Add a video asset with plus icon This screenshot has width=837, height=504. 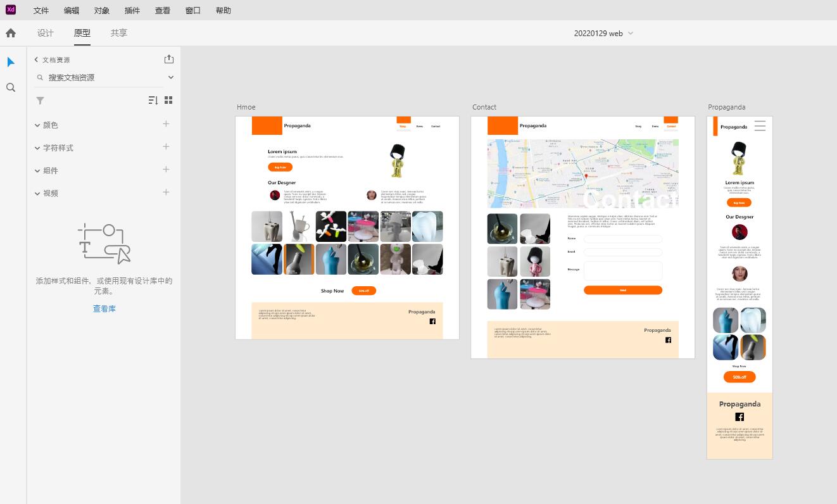pos(166,192)
